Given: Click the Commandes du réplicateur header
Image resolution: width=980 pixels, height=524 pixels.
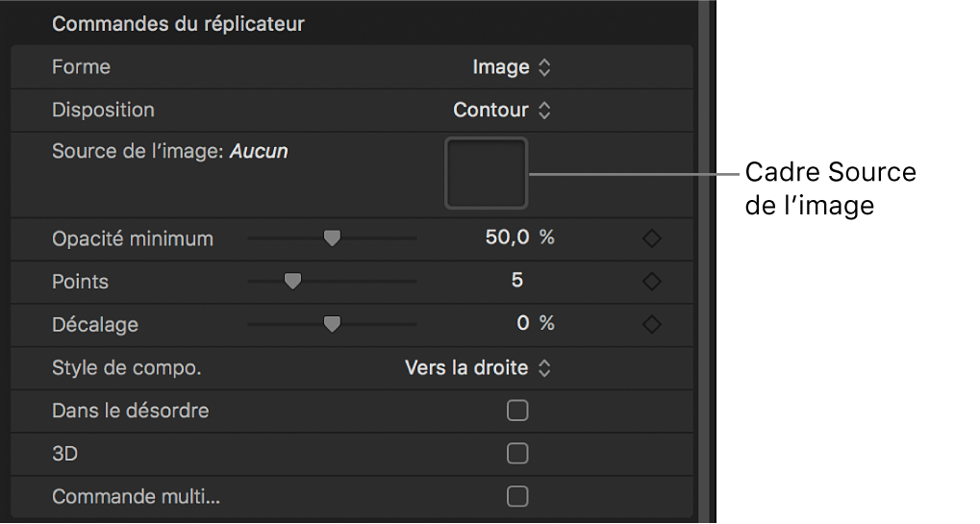Looking at the screenshot, I should (178, 23).
